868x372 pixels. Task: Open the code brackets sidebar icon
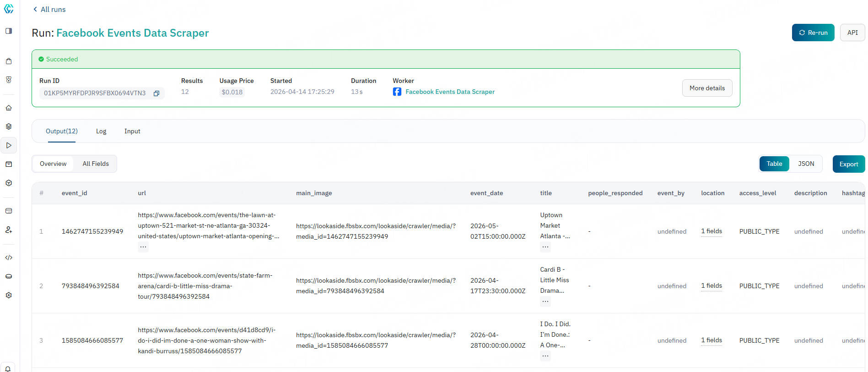(x=9, y=257)
